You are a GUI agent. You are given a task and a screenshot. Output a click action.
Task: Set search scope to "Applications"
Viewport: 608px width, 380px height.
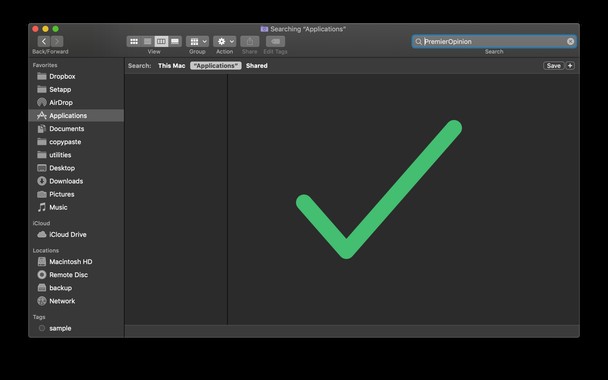(216, 66)
